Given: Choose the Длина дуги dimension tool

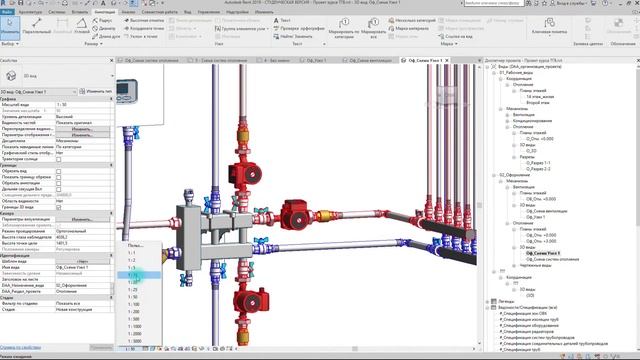Looking at the screenshot, I should coord(106,36).
